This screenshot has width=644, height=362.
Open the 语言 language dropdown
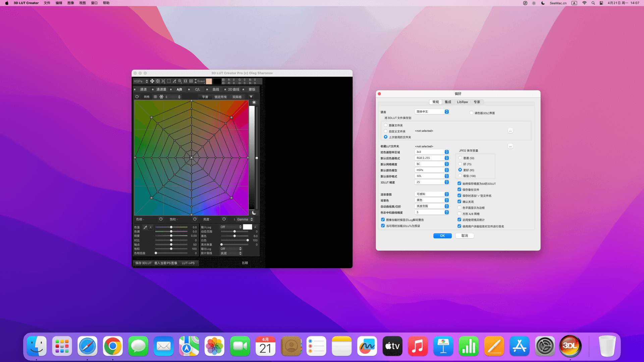[x=432, y=112]
